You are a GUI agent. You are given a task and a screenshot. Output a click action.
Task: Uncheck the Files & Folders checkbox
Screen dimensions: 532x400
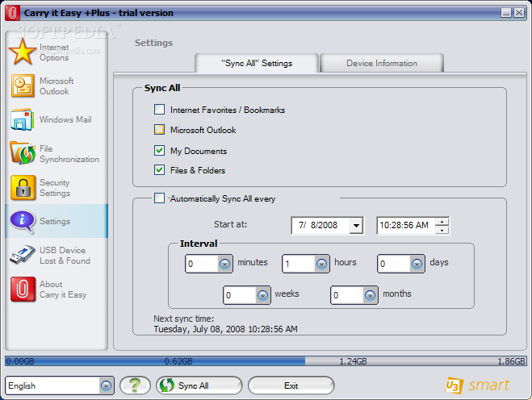(159, 169)
